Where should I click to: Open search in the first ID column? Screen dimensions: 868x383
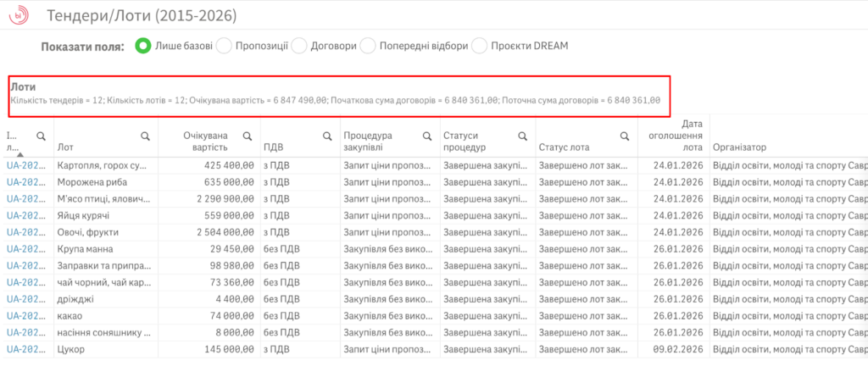(40, 136)
